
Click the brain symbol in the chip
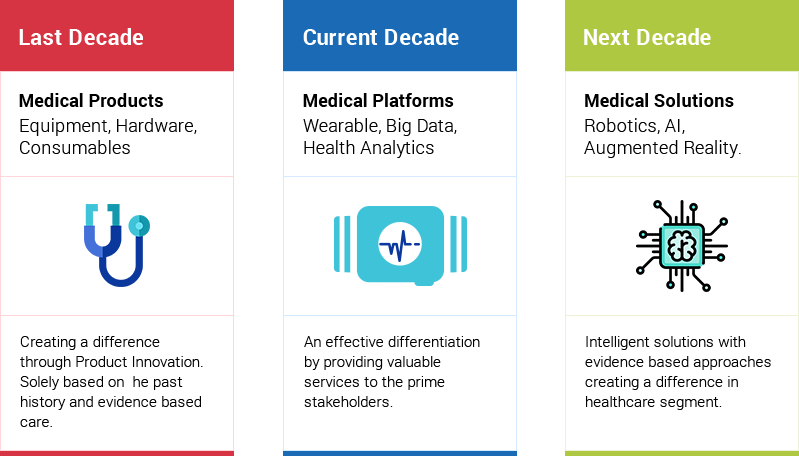[x=682, y=246]
